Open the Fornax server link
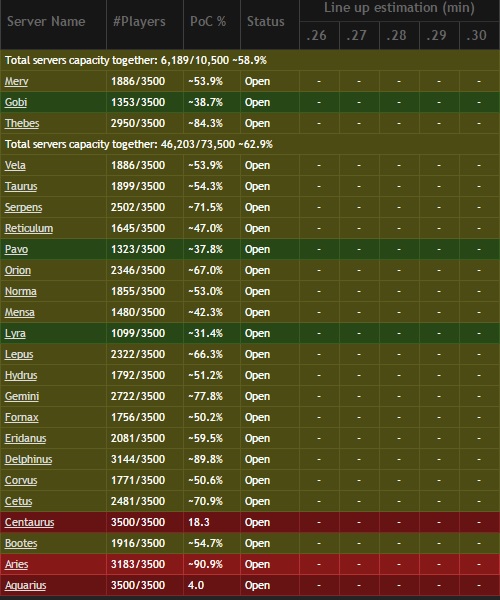This screenshot has width=500, height=600. coord(21,417)
